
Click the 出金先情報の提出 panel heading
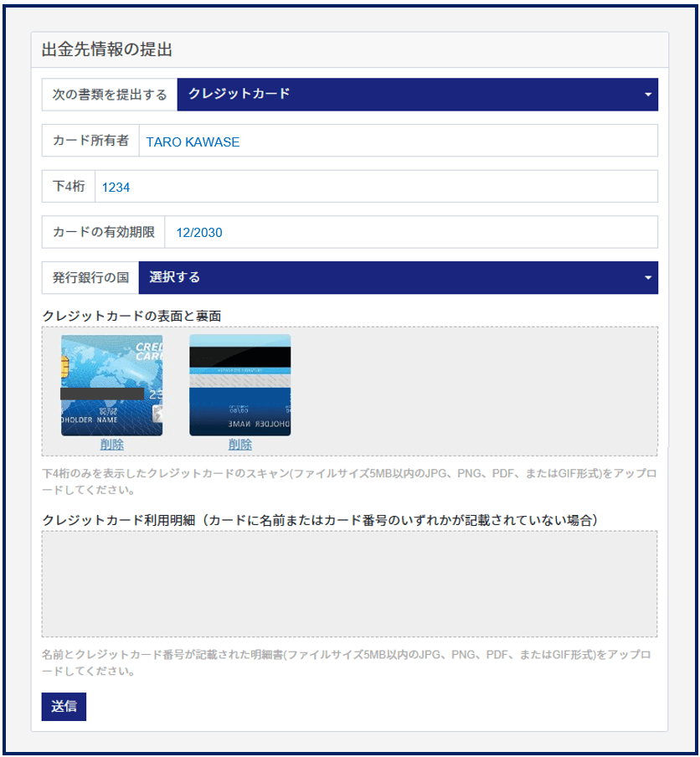107,49
